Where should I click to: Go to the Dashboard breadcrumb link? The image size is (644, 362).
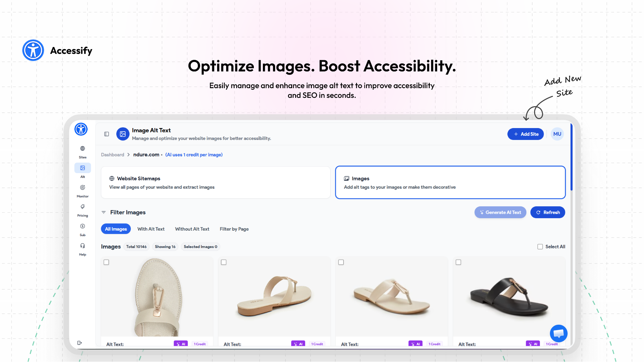pos(112,155)
